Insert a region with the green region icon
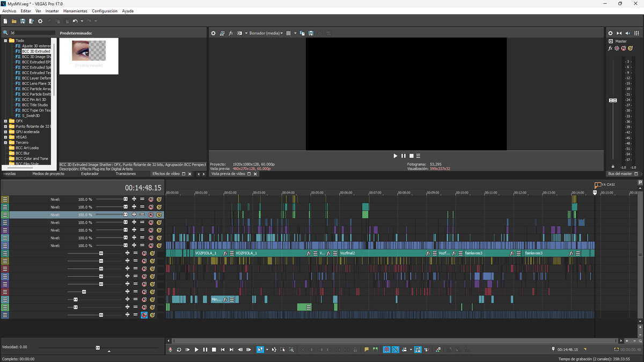644x362 pixels. 375,349
